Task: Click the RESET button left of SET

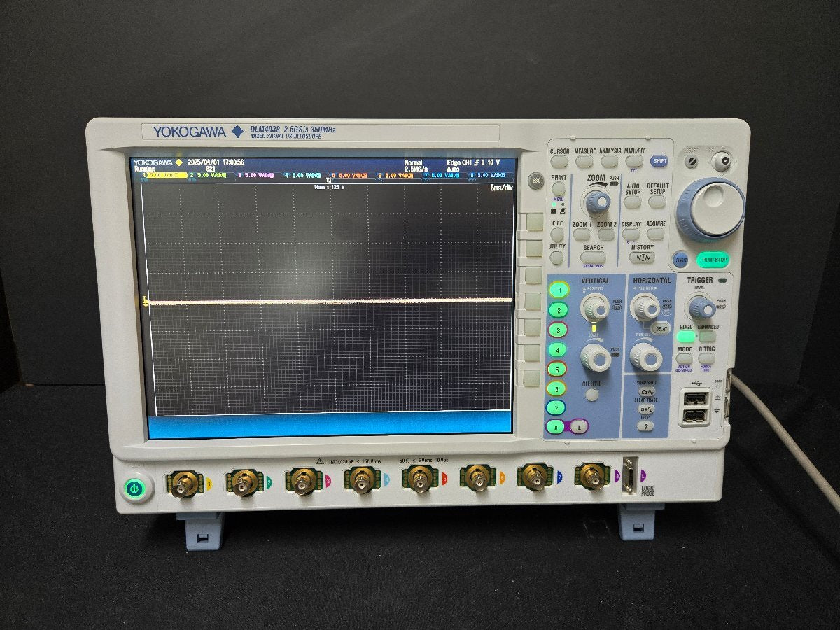Action: point(692,162)
